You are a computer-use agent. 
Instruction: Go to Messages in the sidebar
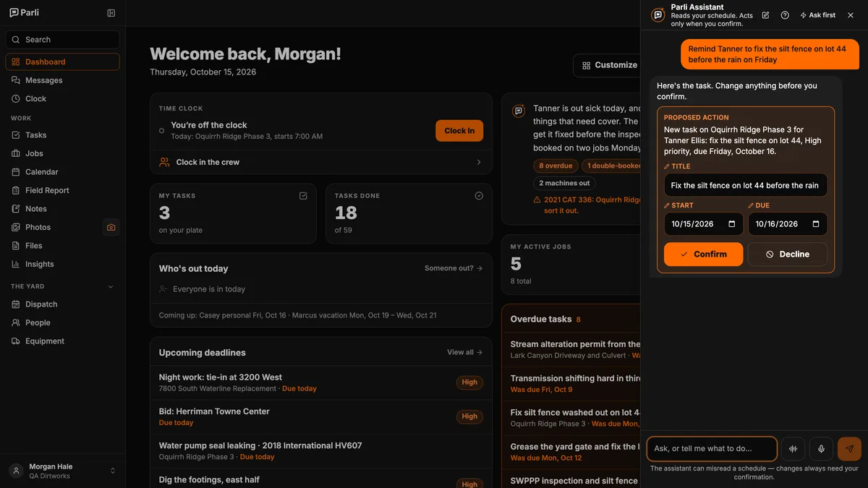[x=63, y=80]
